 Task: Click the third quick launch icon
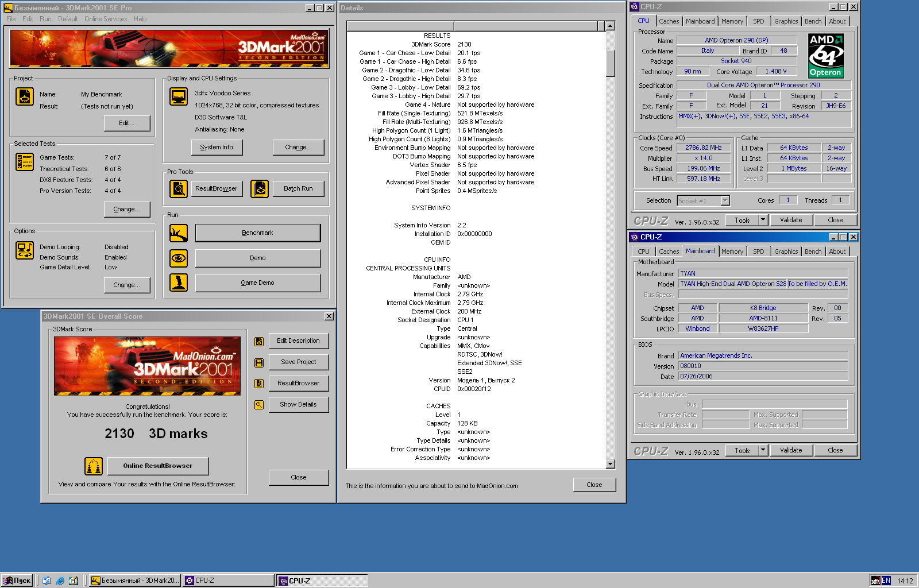(74, 581)
